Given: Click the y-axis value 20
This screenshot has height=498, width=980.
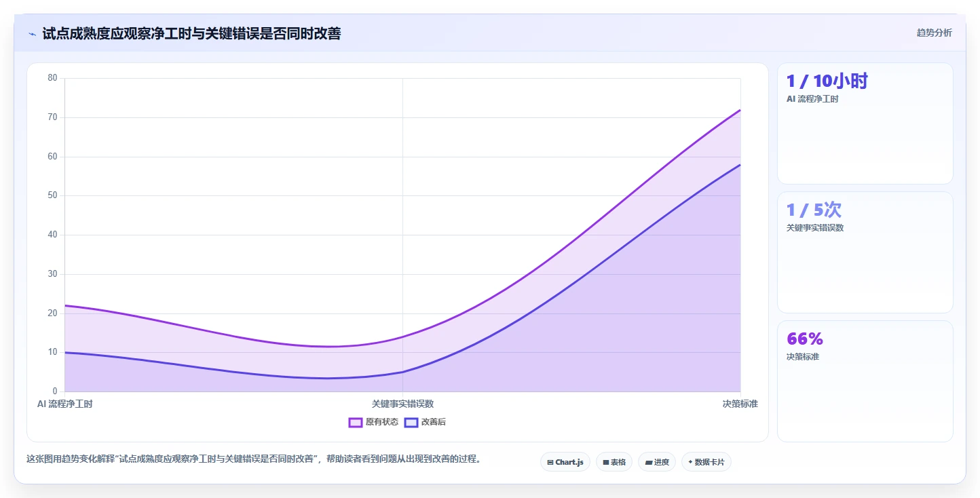Looking at the screenshot, I should coord(53,313).
